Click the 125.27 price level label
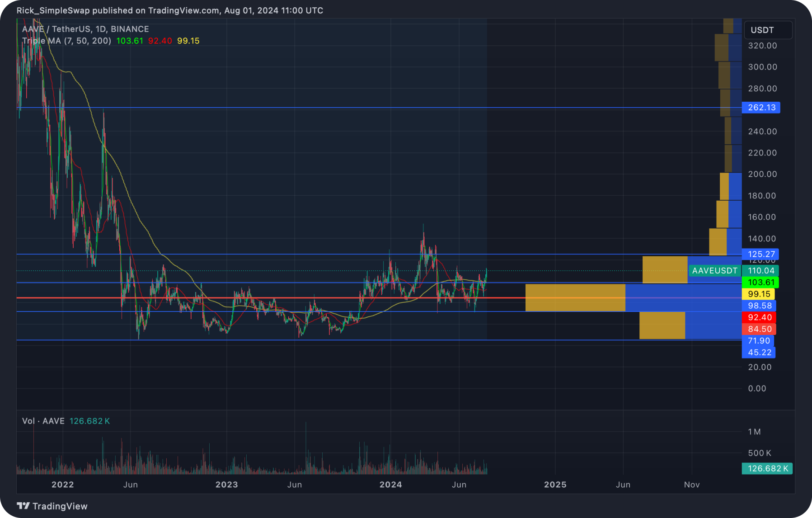 (x=761, y=254)
